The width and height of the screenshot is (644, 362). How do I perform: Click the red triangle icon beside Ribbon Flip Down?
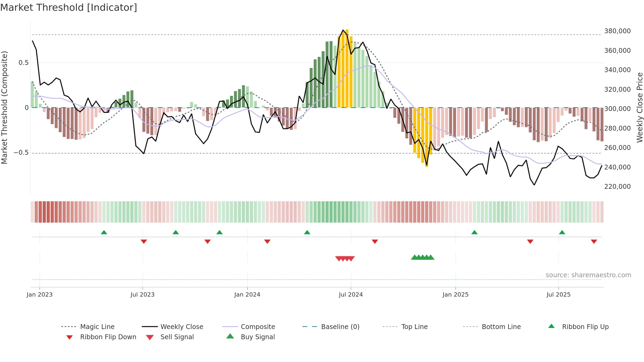coord(69,337)
